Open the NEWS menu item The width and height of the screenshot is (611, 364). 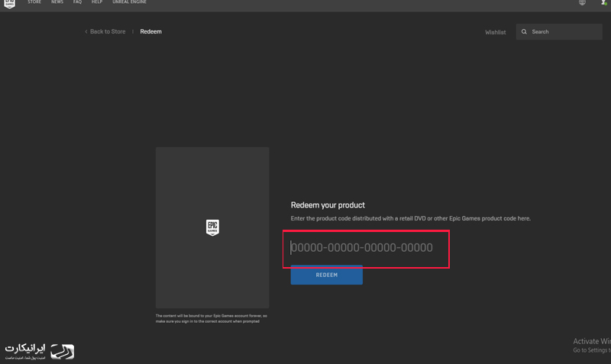click(57, 2)
